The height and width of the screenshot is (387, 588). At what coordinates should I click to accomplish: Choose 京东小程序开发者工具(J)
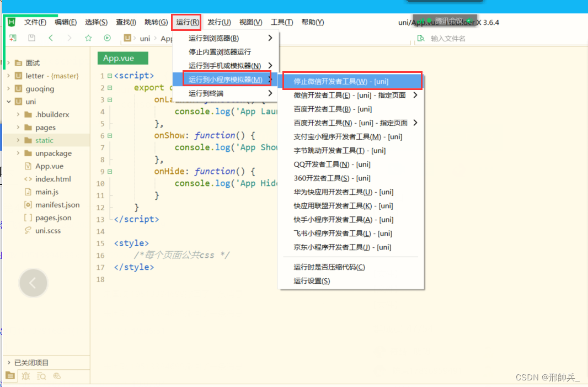point(351,247)
